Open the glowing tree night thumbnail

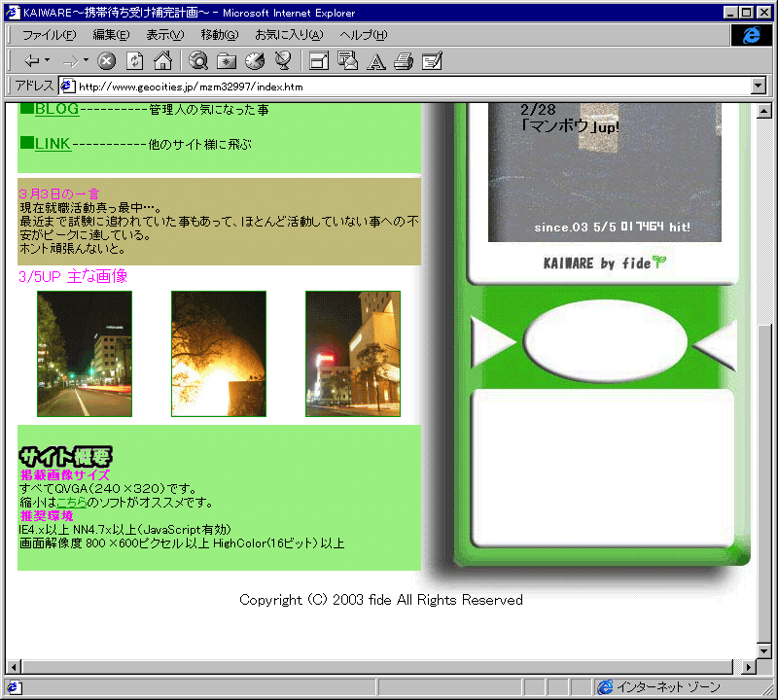point(219,354)
